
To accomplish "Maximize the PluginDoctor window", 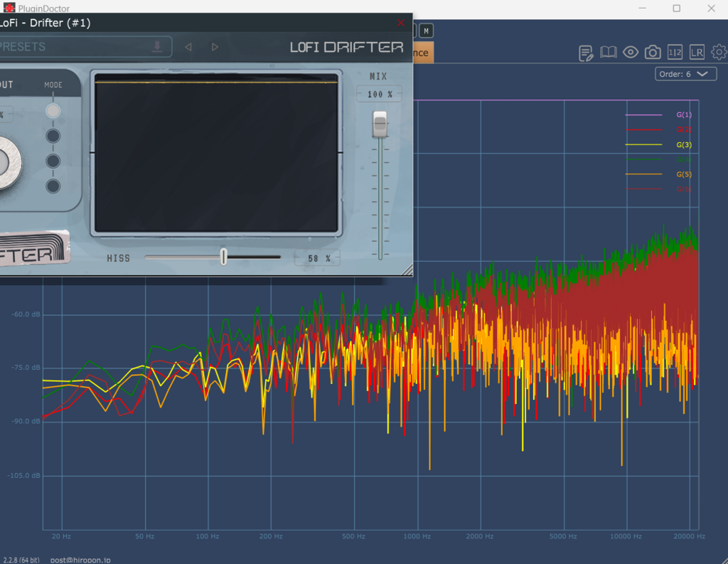I will pyautogui.click(x=677, y=9).
